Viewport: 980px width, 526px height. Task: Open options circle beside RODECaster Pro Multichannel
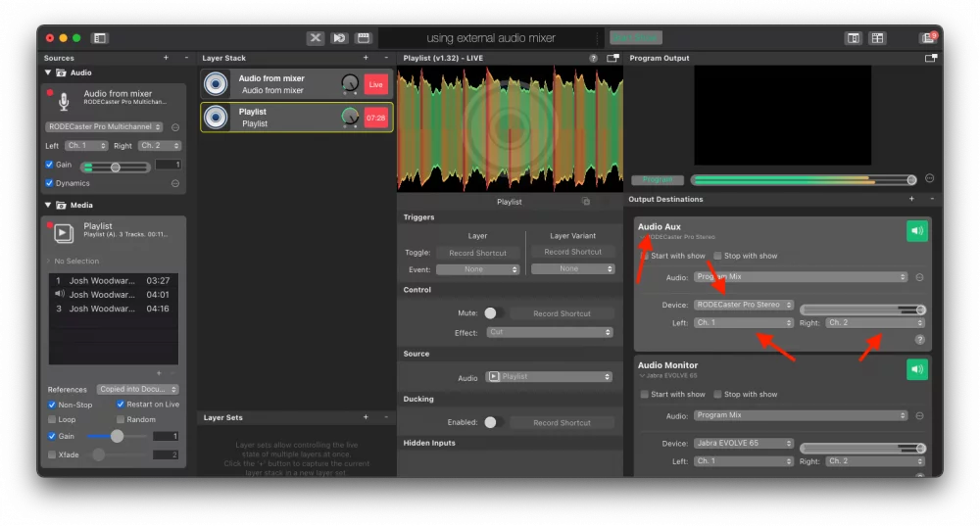[x=175, y=127]
